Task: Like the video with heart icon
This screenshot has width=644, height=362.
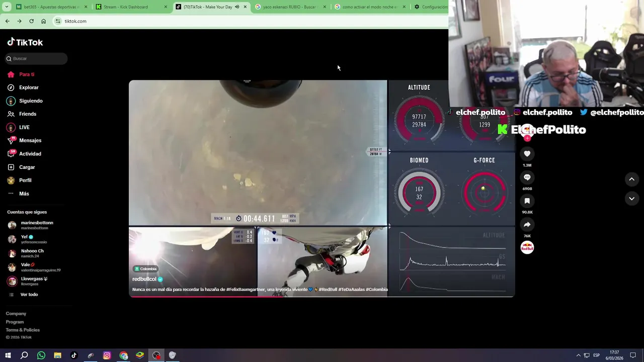Action: pyautogui.click(x=527, y=153)
